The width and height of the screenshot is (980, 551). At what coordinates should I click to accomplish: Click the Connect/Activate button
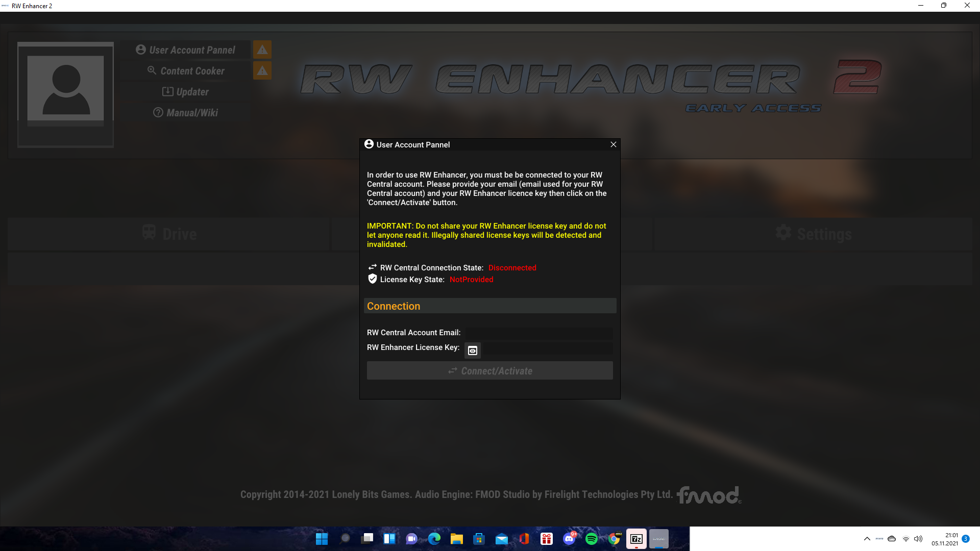point(489,371)
